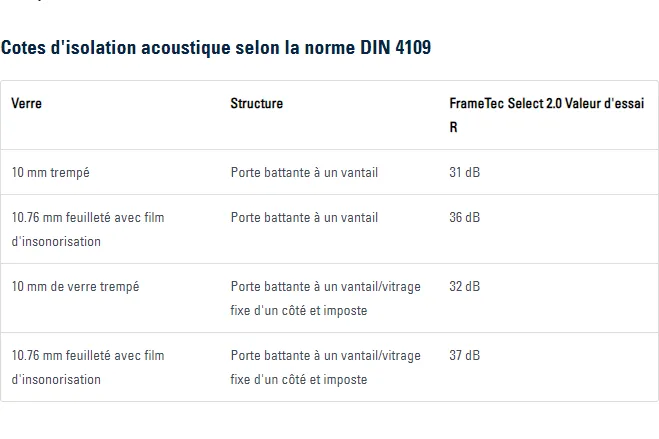
Task: Select the '10 mm de verre trempé' cell
Action: (75, 286)
